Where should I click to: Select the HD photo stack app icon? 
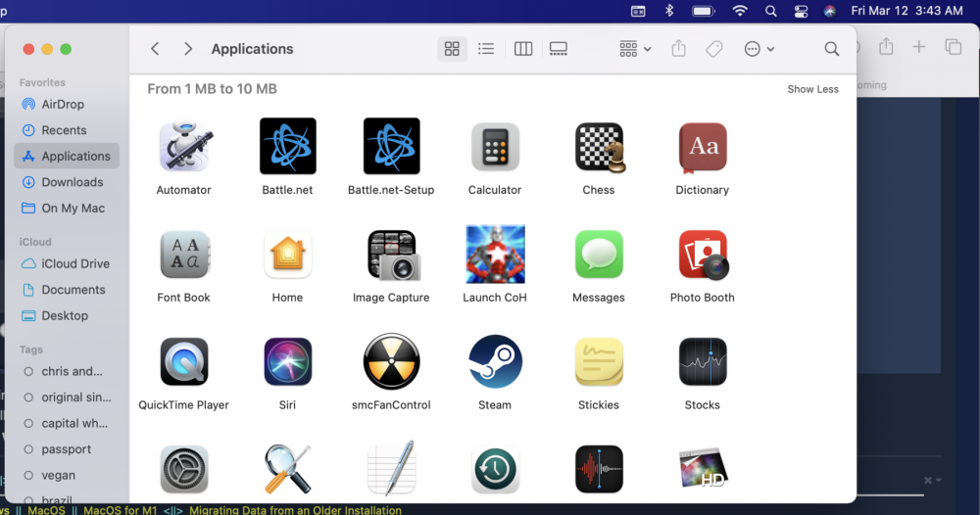pos(703,468)
